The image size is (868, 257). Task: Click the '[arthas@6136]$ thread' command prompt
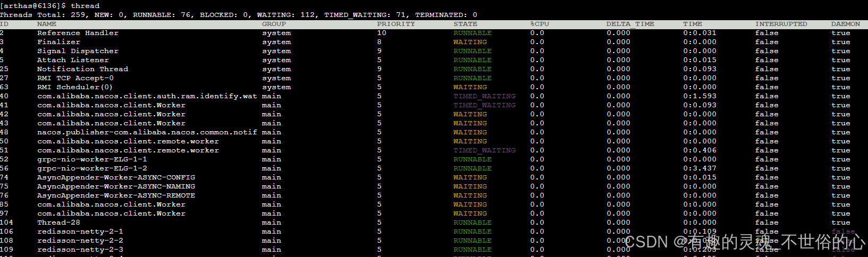pos(50,6)
